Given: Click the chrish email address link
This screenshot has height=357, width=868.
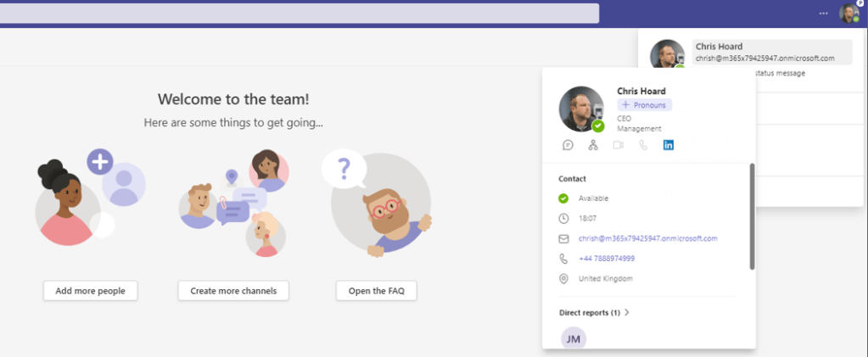Looking at the screenshot, I should (647, 238).
